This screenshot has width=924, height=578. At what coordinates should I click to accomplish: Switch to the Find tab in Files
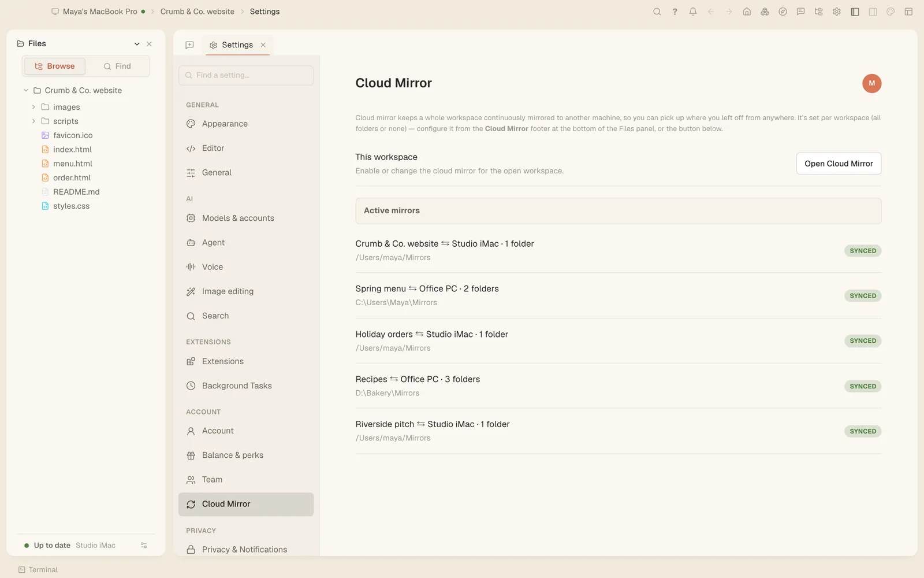click(x=117, y=66)
